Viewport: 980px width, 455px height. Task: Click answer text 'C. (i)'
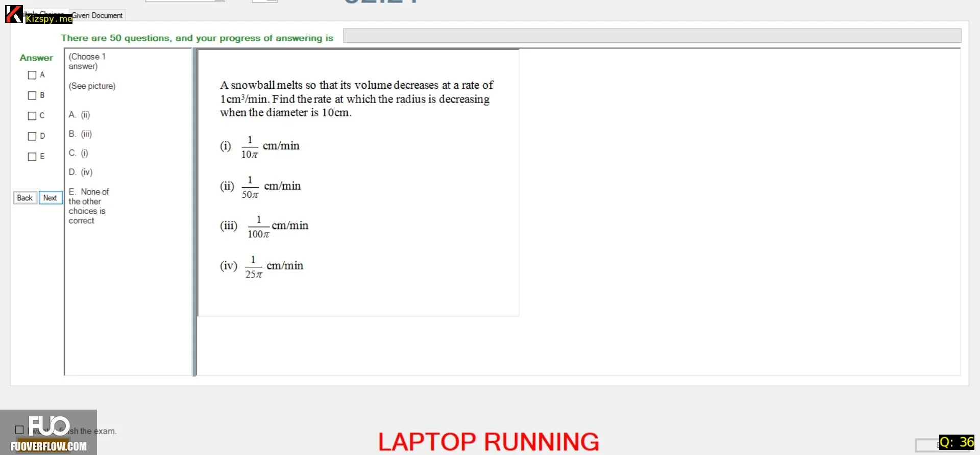point(79,153)
